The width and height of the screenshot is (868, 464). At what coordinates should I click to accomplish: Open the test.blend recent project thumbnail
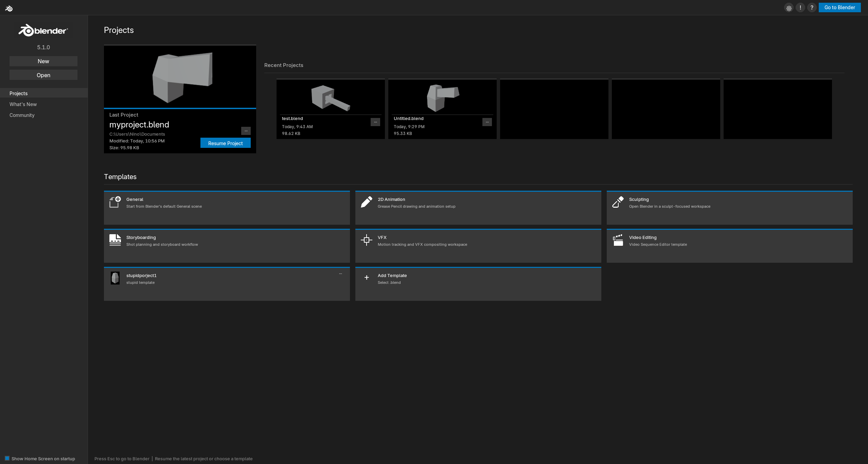[331, 98]
